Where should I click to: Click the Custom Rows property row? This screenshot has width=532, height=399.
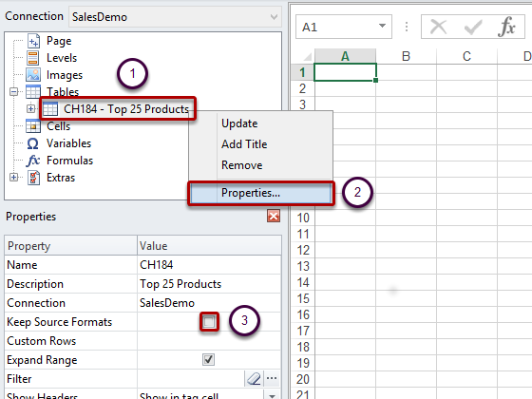coord(142,341)
